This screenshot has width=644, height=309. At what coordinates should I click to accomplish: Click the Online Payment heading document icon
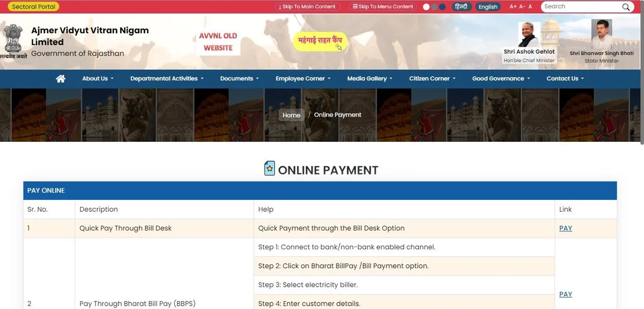pos(269,169)
